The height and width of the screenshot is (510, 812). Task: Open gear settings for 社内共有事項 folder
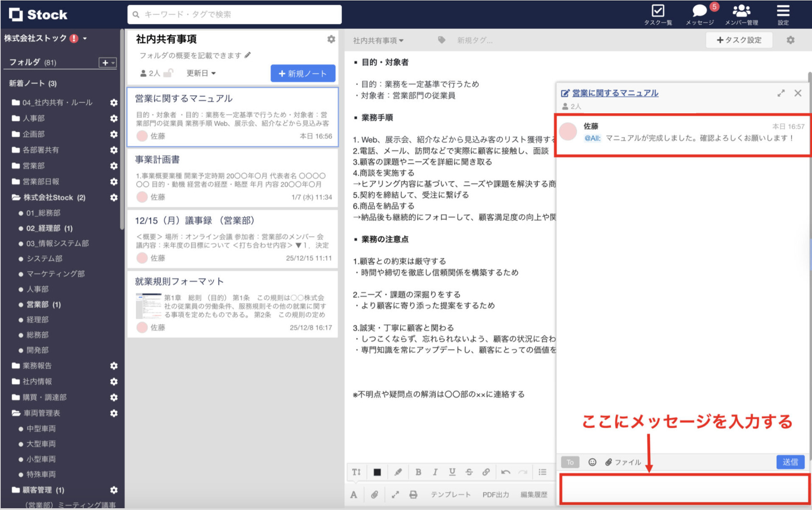coord(331,39)
